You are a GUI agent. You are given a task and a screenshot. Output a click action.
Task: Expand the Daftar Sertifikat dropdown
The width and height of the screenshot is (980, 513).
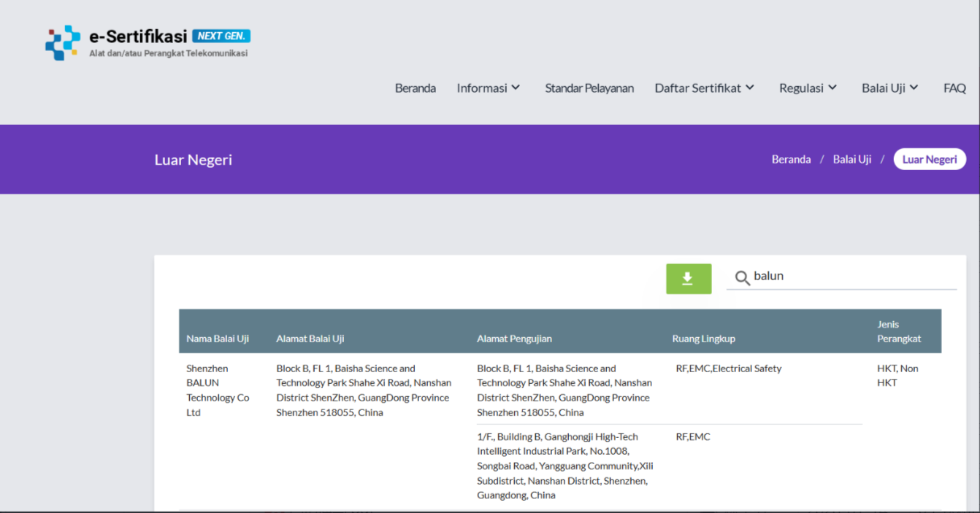[x=704, y=88]
